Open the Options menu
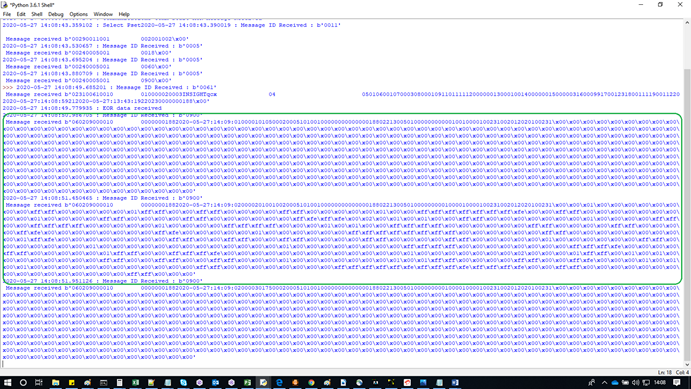 click(78, 14)
